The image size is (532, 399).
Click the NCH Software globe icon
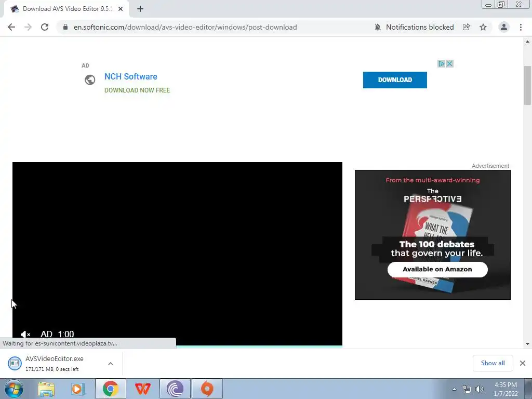point(90,79)
